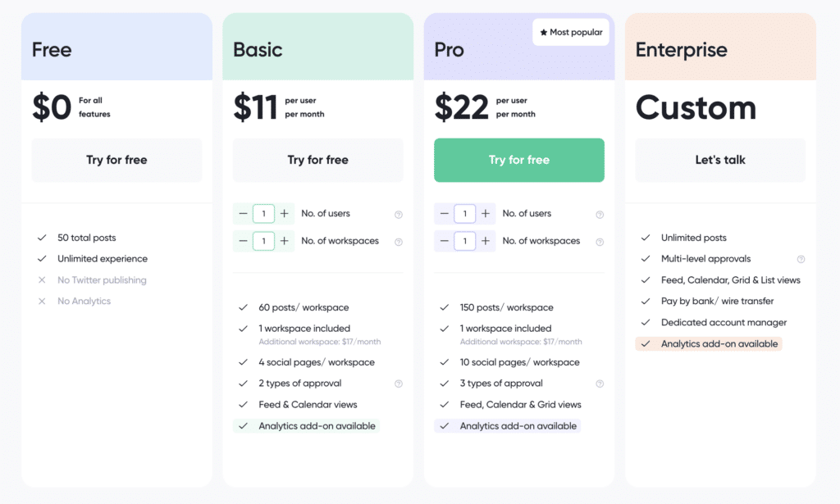Increase Pro plan number of workspaces
Screen dimensions: 840x504
pos(486,241)
